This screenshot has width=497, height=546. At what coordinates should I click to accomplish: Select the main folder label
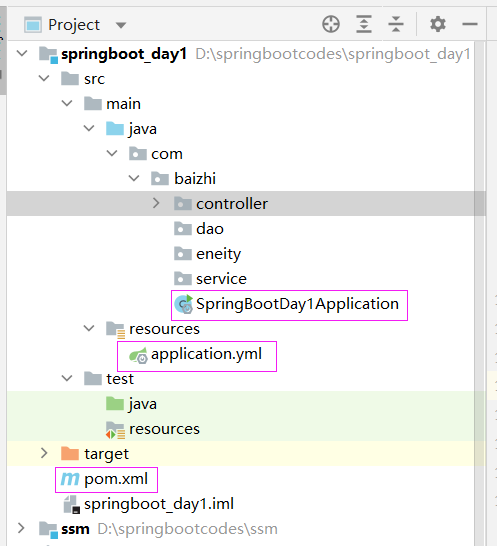point(123,104)
